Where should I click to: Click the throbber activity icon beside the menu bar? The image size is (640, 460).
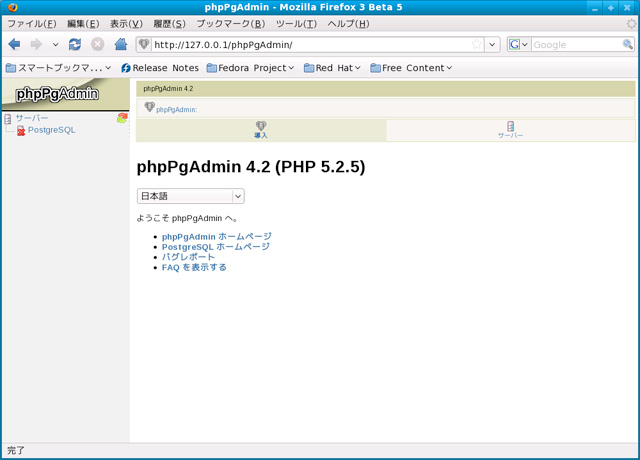click(x=631, y=24)
